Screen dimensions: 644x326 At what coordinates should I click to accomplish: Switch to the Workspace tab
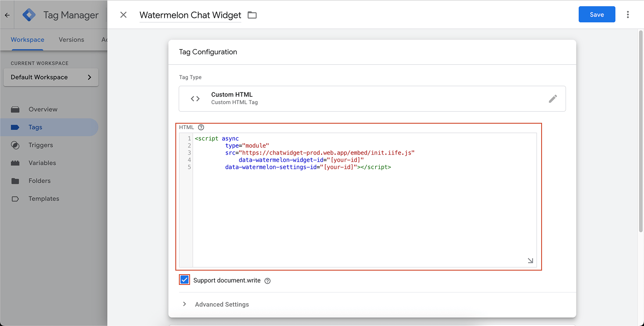27,39
